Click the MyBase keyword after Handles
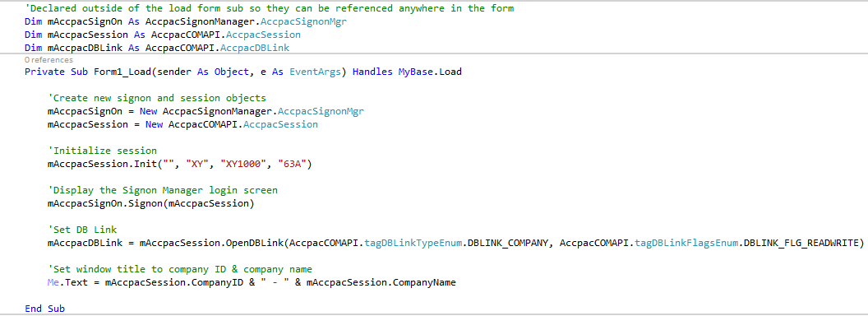868x316 pixels. (x=416, y=72)
